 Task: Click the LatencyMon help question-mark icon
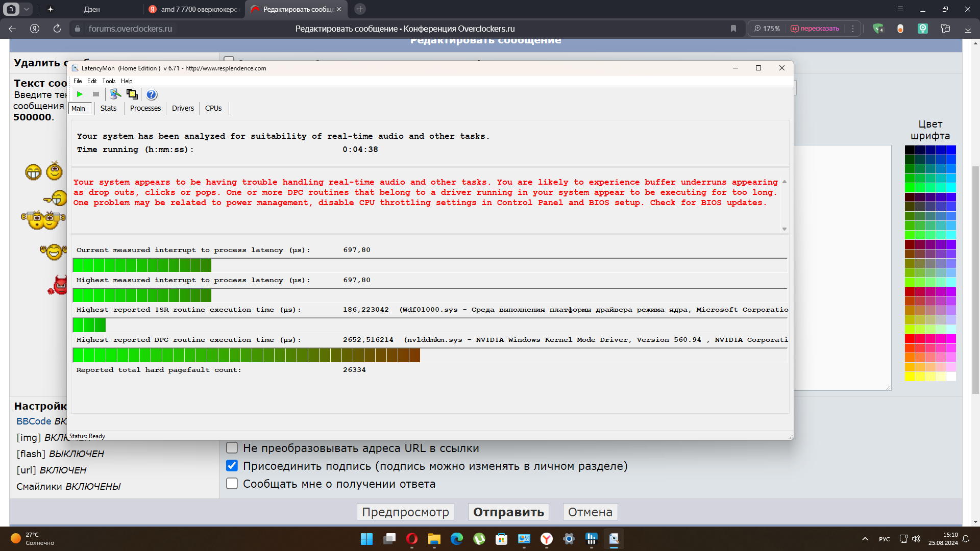coord(152,94)
